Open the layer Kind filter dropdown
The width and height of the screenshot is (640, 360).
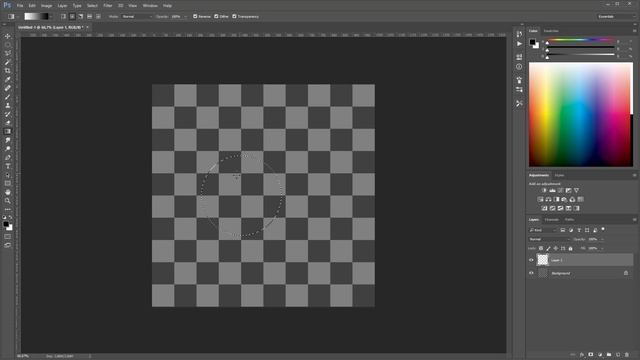tap(543, 230)
